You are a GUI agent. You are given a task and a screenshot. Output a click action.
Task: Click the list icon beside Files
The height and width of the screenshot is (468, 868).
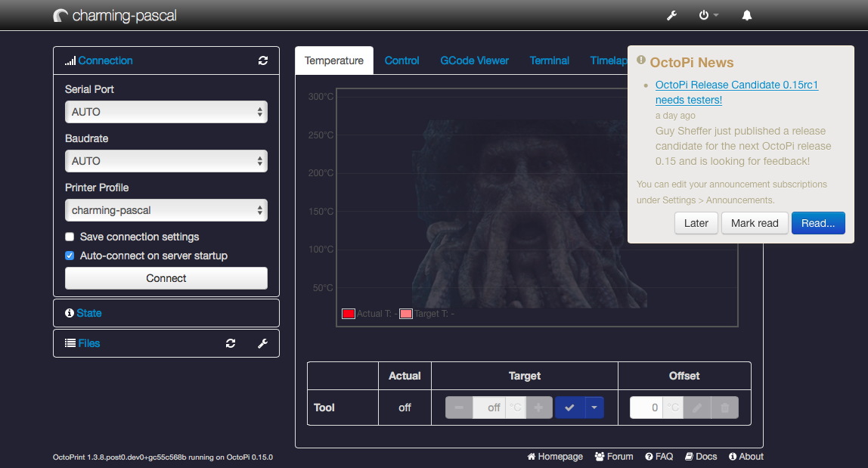pos(70,342)
